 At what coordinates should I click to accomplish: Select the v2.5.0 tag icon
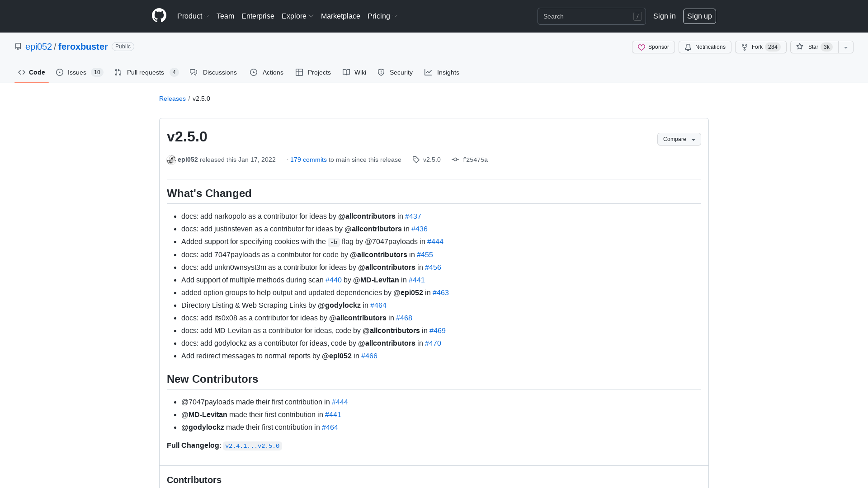click(x=416, y=160)
